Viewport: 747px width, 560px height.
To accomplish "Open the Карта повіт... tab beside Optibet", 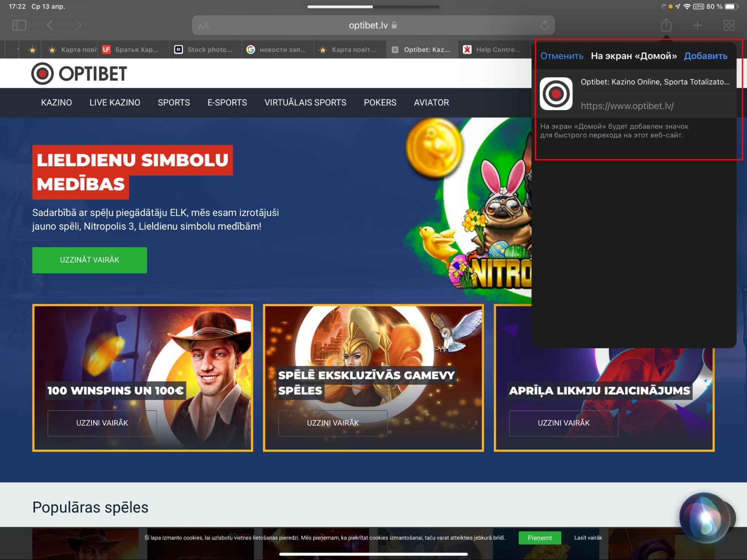I will point(350,50).
